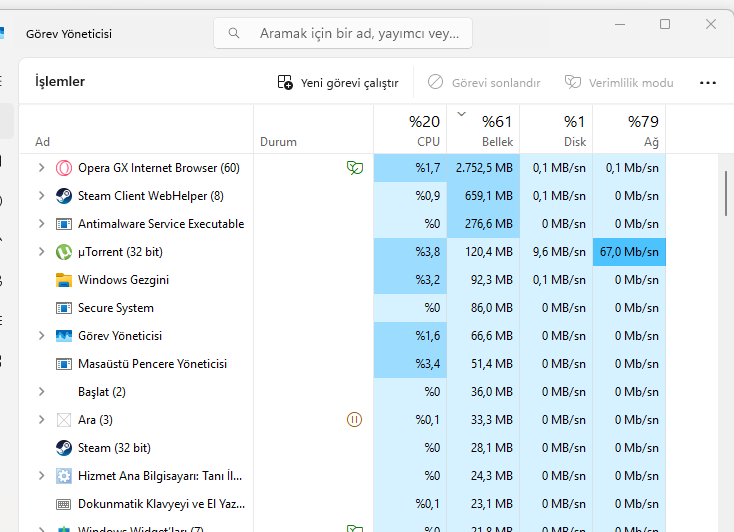Expand the µTorrent (32 bit) process tree
This screenshot has width=734, height=532.
tap(41, 252)
